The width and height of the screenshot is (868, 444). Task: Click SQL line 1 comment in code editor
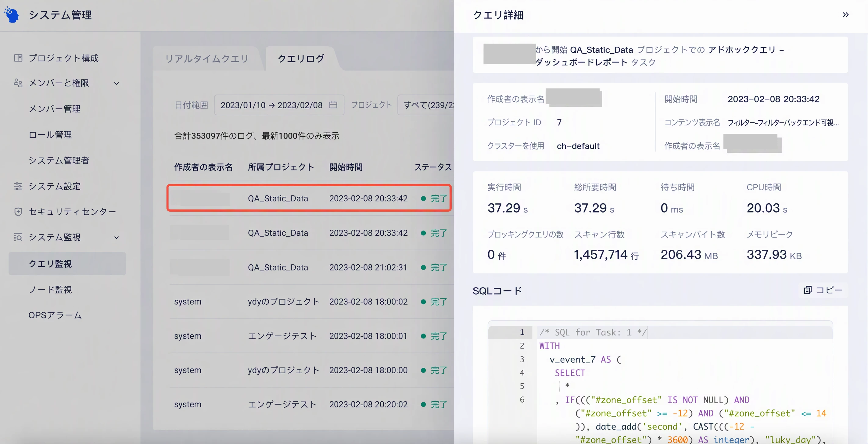tap(593, 332)
